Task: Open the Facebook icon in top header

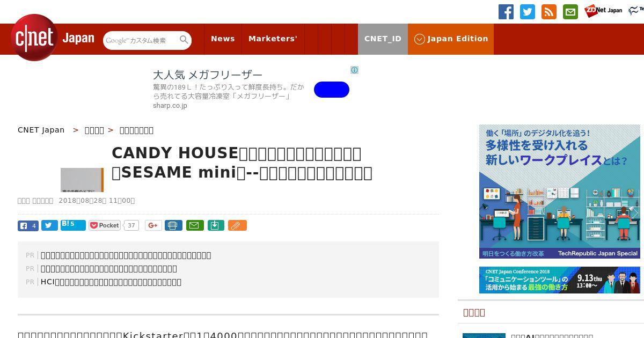Action: [x=506, y=12]
